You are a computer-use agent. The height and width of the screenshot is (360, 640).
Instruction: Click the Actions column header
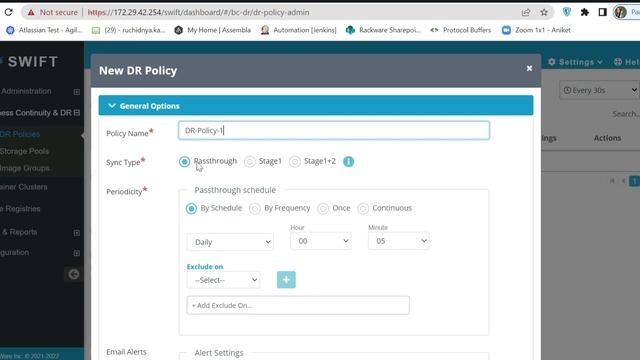607,138
